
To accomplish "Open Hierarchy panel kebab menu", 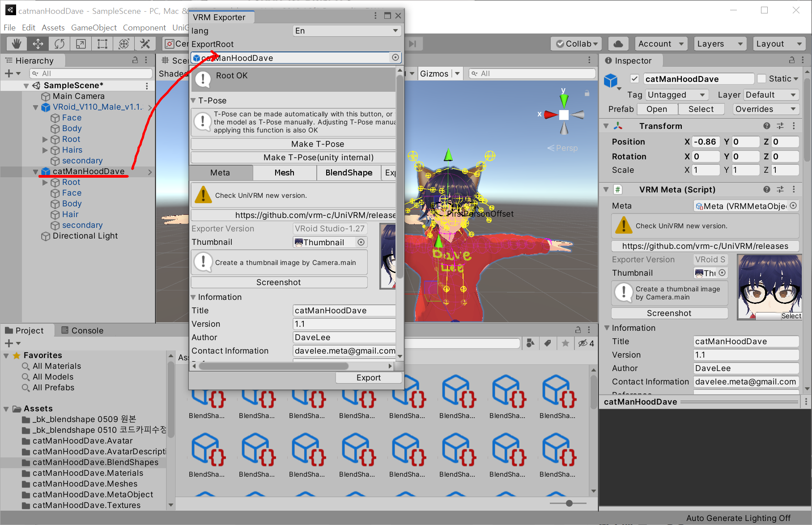I will [x=146, y=60].
